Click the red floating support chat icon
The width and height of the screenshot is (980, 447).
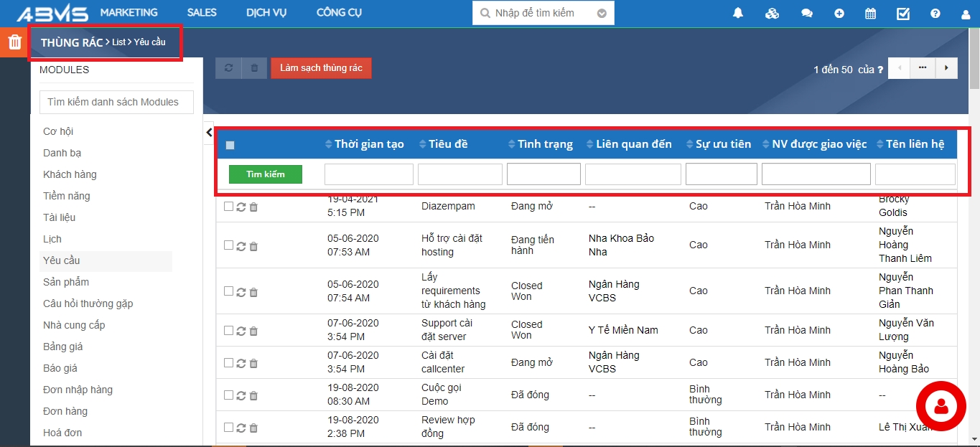click(941, 406)
